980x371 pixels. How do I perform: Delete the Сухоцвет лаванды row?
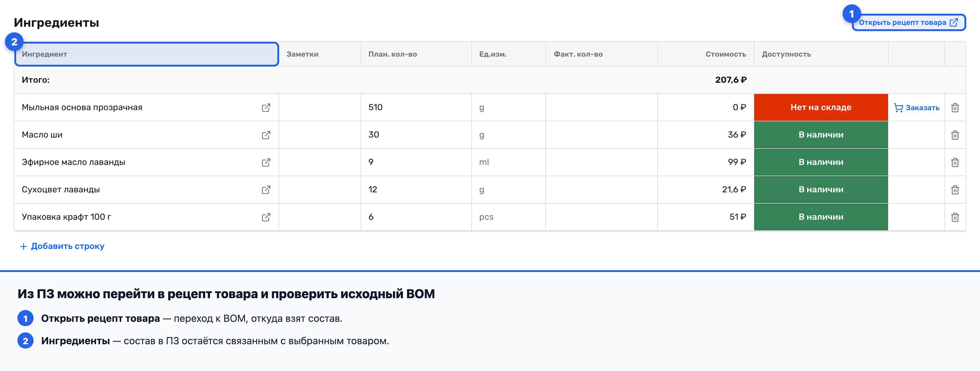click(955, 190)
